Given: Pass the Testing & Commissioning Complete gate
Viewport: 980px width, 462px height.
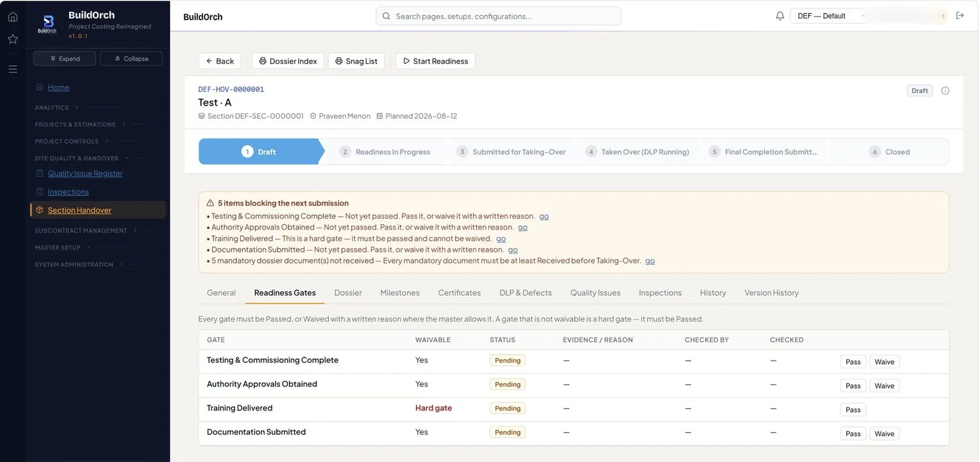Looking at the screenshot, I should 853,362.
